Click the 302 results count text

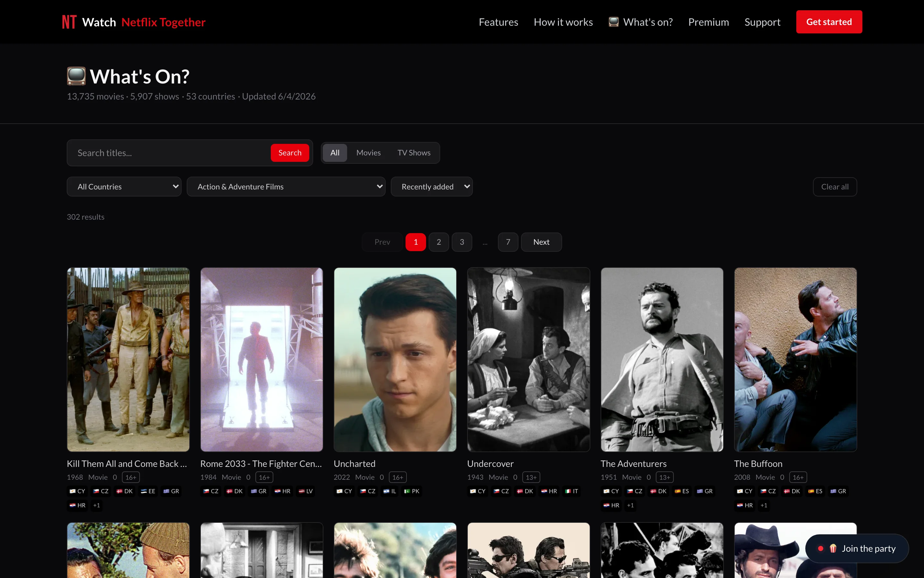[x=86, y=217]
